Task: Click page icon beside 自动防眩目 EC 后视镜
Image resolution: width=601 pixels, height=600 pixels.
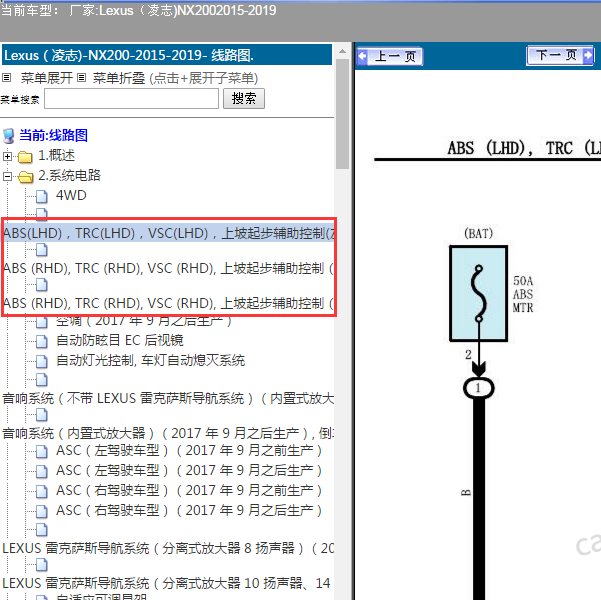Action: 41,341
